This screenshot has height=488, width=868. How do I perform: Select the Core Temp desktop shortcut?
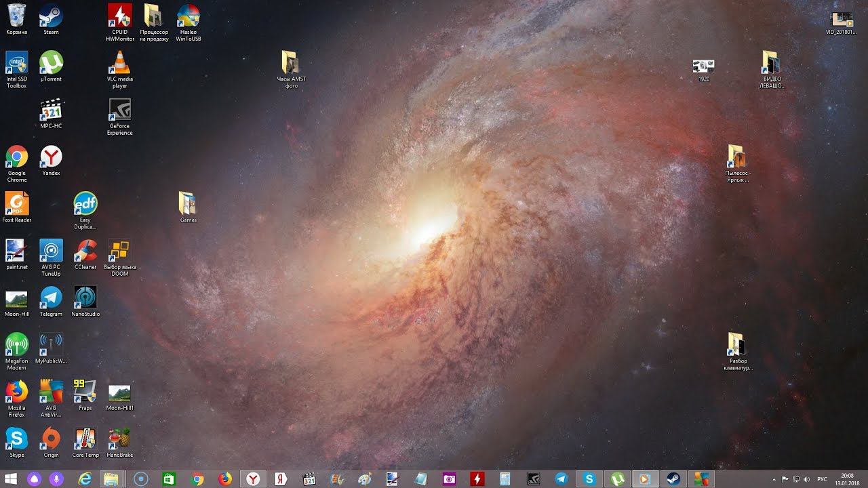85,439
